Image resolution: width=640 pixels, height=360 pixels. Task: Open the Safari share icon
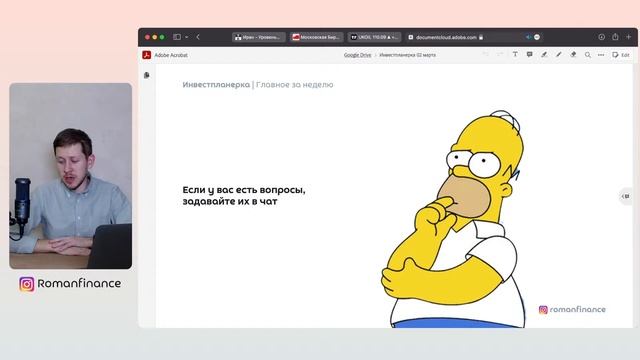(615, 37)
